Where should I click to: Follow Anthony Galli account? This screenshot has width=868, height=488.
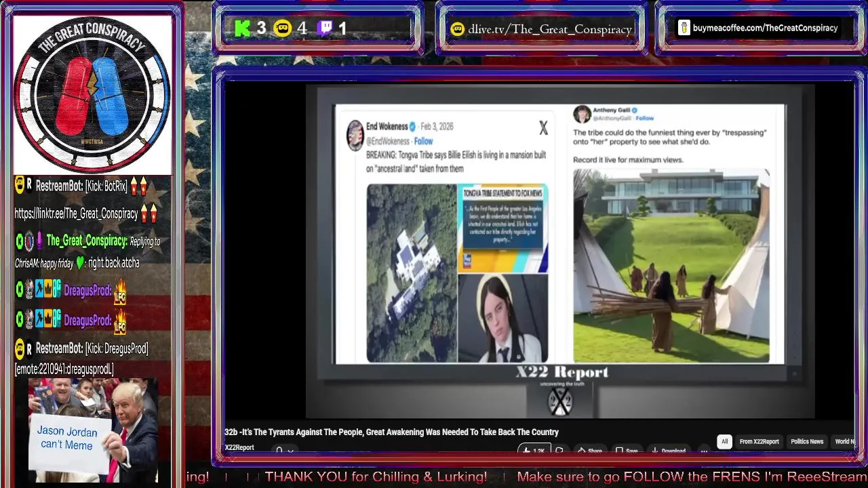pos(644,118)
